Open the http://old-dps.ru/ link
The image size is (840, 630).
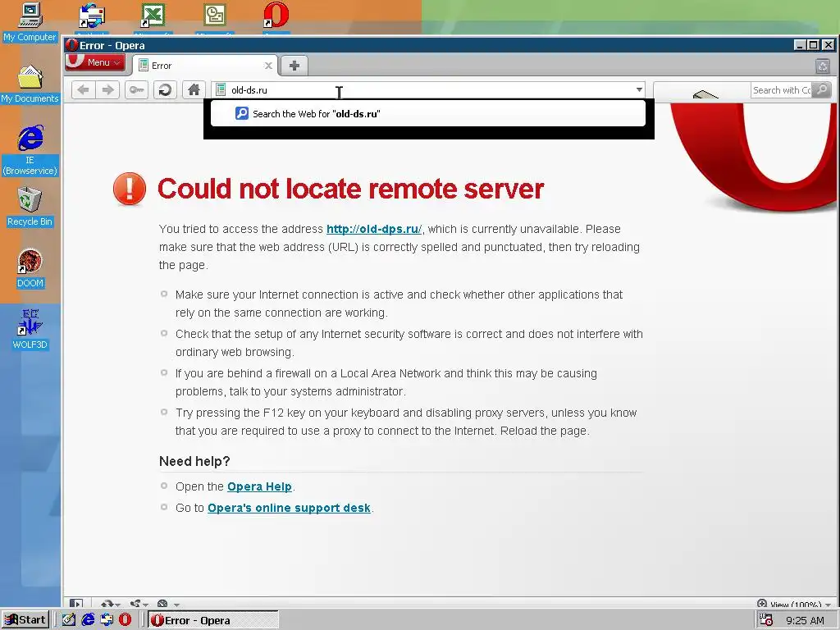click(374, 230)
